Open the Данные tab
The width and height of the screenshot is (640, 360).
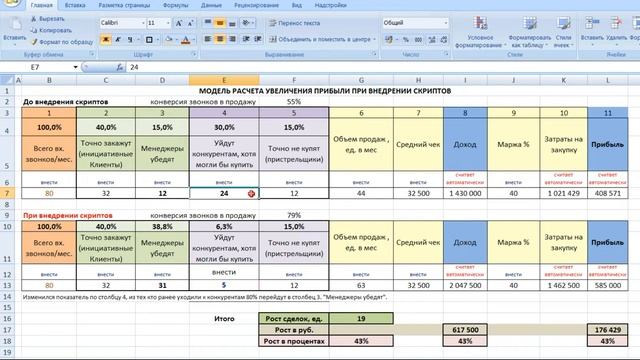coord(211,5)
